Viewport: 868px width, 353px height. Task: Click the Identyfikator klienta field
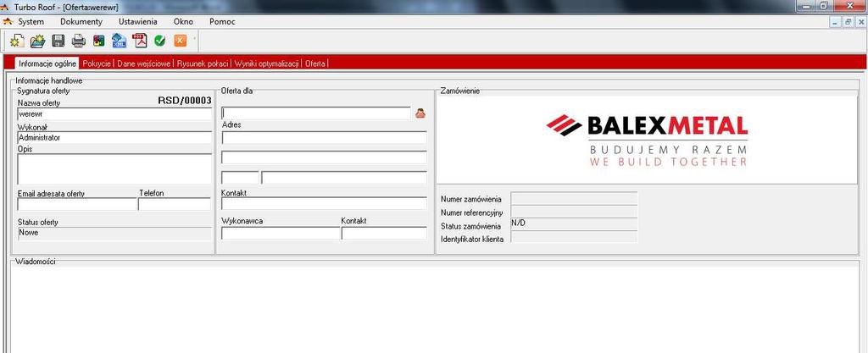click(574, 238)
